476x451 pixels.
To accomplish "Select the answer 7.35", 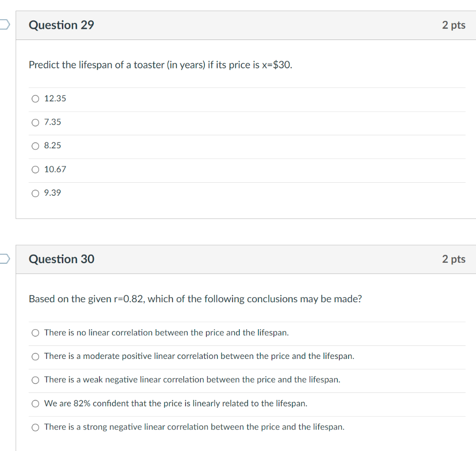I will [x=35, y=122].
